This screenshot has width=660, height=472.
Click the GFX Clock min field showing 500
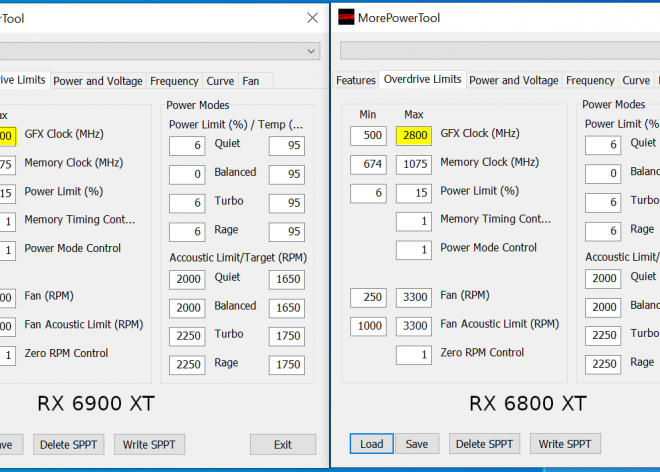click(368, 136)
